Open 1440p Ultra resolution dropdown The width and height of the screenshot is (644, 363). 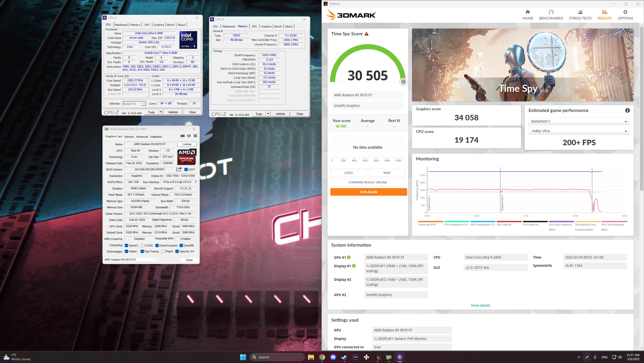tap(579, 131)
